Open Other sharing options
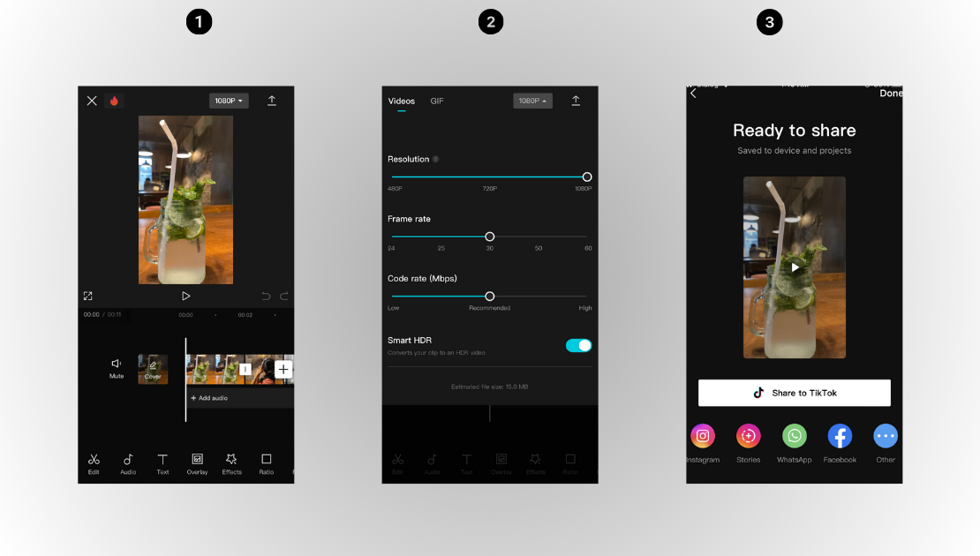The width and height of the screenshot is (980, 556). click(x=886, y=436)
